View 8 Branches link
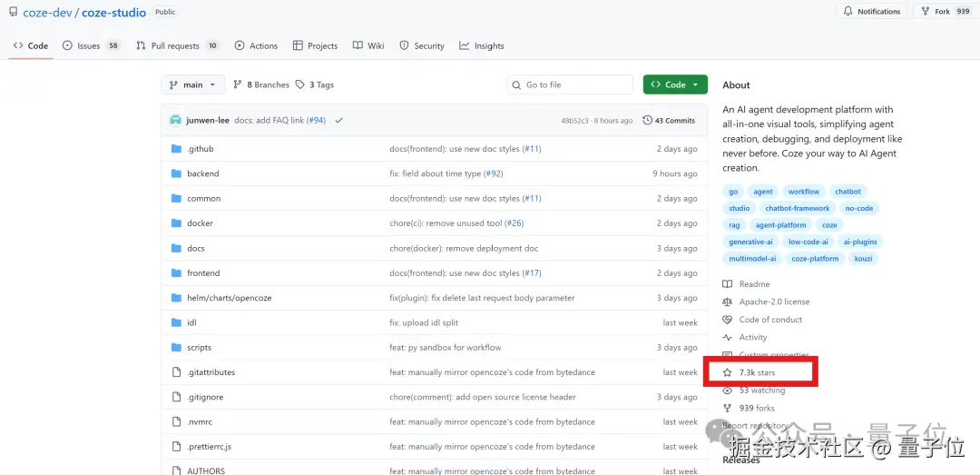 click(x=261, y=84)
